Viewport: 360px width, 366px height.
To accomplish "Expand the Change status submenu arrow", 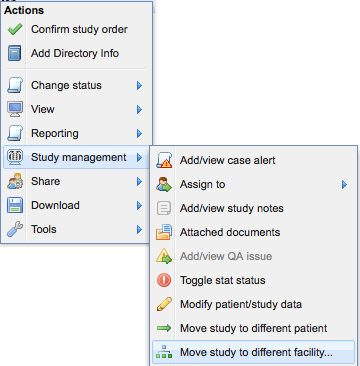I will 139,86.
